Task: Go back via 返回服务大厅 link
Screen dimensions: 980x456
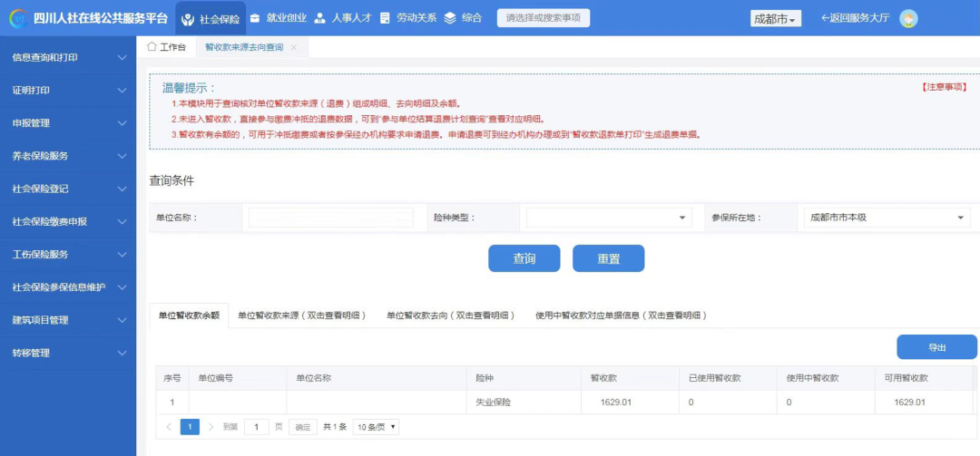Action: click(x=855, y=18)
